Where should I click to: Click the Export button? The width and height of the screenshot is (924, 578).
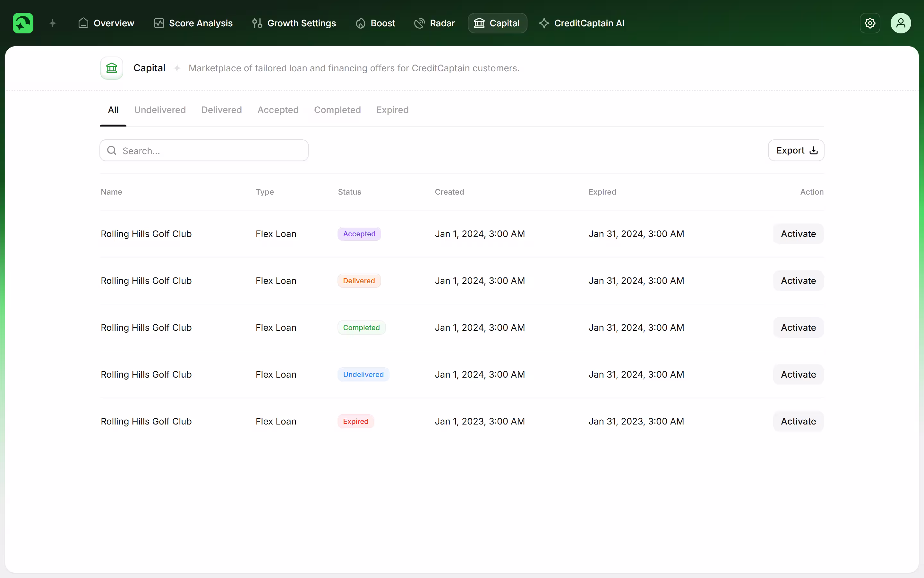click(x=796, y=150)
